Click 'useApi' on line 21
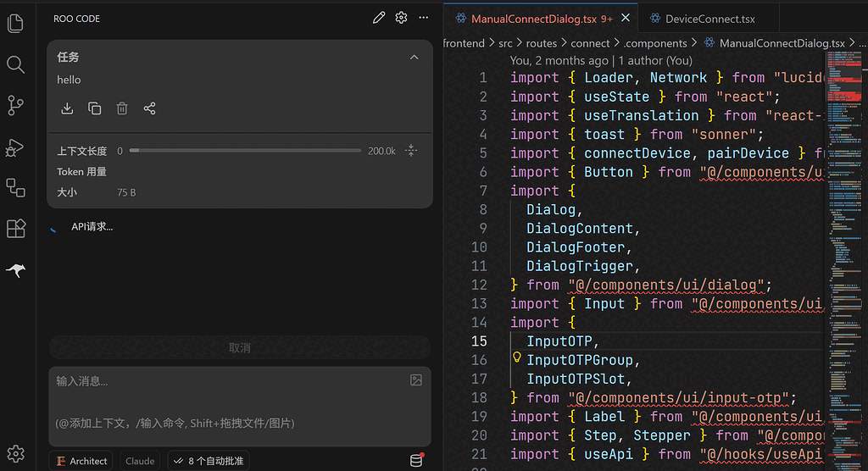This screenshot has height=471, width=868. (x=609, y=454)
